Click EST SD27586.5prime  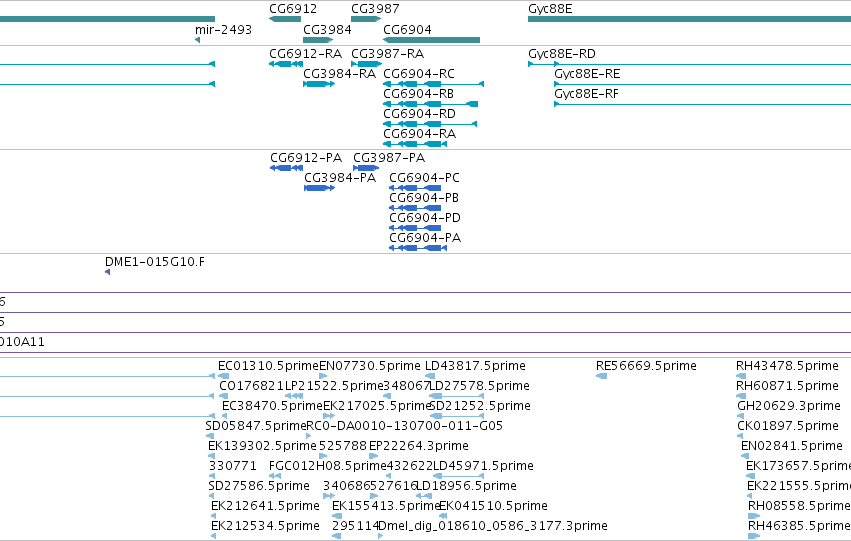pyautogui.click(x=259, y=487)
